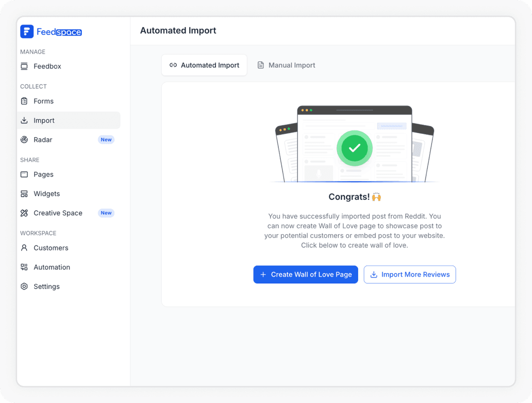This screenshot has width=532, height=403.
Task: Click the Congrats! heading text
Action: (349, 197)
